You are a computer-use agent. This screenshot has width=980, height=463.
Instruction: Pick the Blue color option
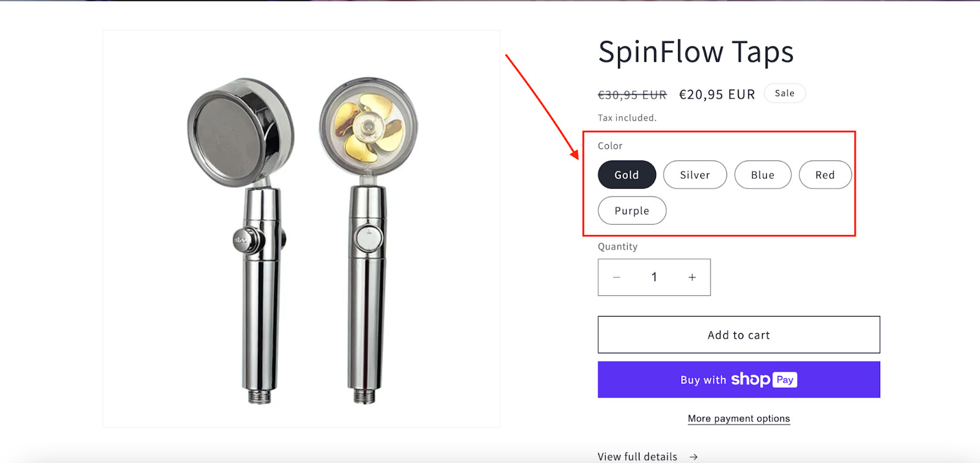763,175
